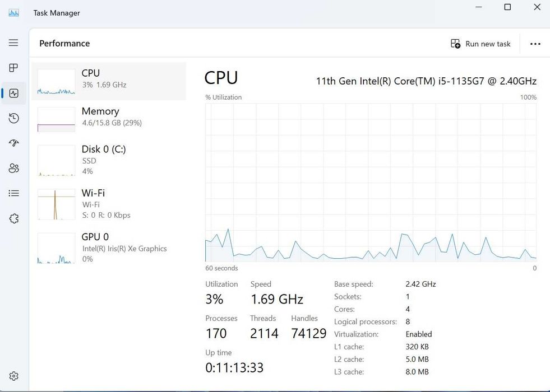550x392 pixels.
Task: Click the Task Manager title bar icon
Action: pos(13,12)
